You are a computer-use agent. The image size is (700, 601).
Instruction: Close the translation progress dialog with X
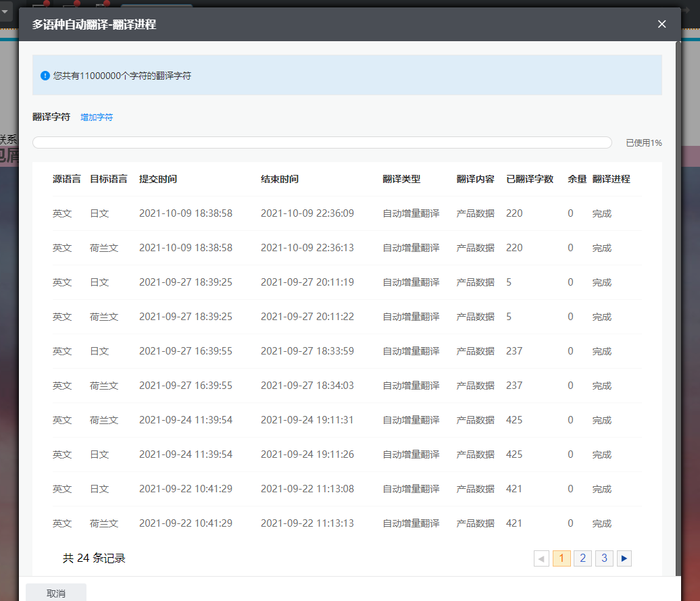(x=661, y=24)
